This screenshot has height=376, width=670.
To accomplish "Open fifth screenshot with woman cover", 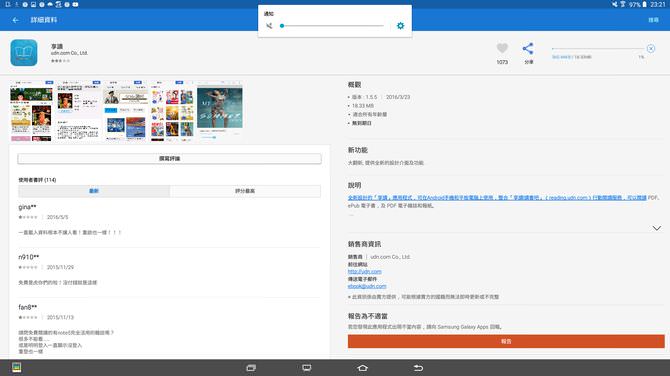I will coord(220,111).
